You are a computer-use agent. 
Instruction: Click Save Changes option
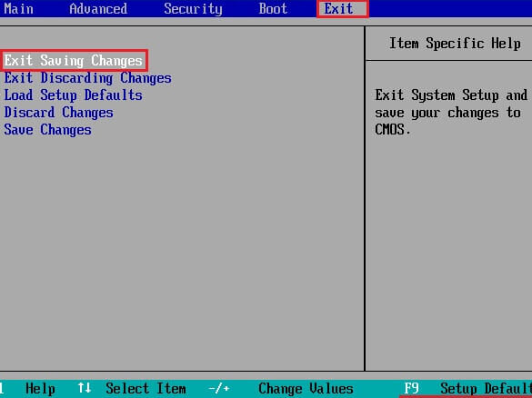(47, 130)
